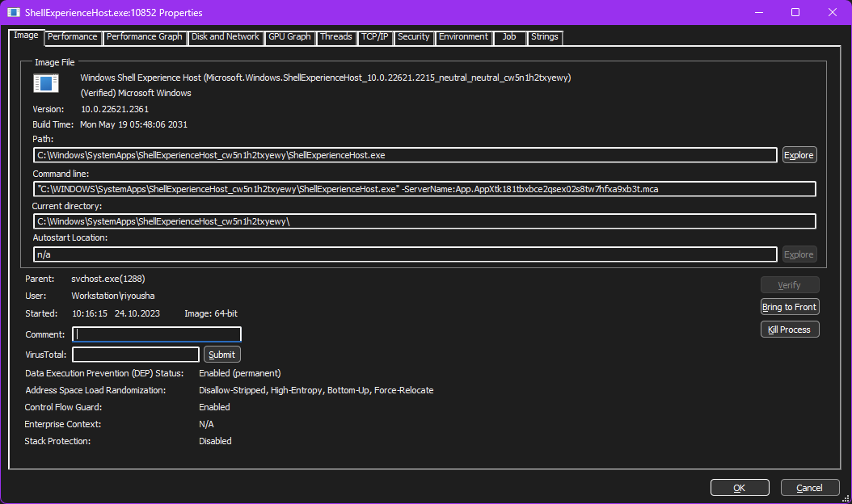Image resolution: width=852 pixels, height=504 pixels.
Task: Select the Job tab
Action: coord(509,37)
